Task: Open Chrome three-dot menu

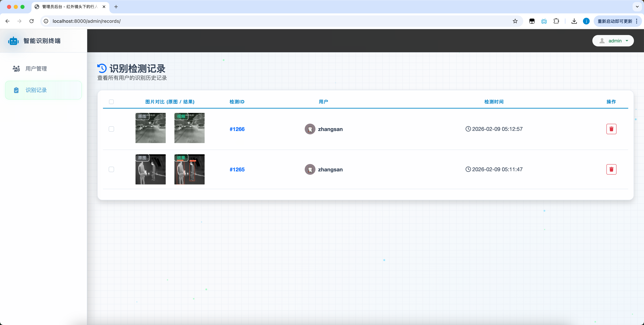Action: [x=637, y=21]
